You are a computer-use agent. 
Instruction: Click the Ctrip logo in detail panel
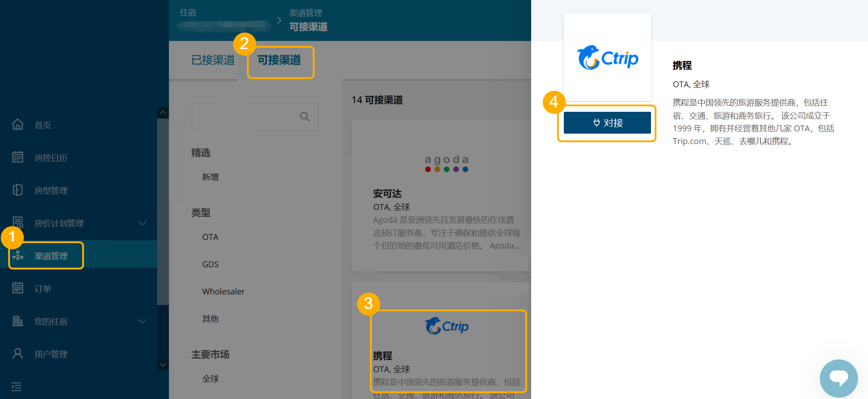(x=607, y=58)
